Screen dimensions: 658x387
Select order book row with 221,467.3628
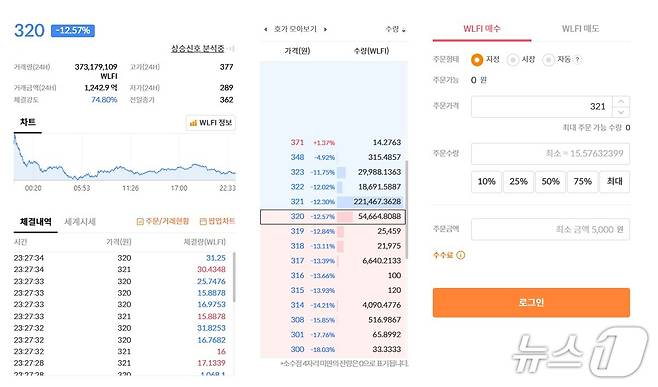[334, 201]
